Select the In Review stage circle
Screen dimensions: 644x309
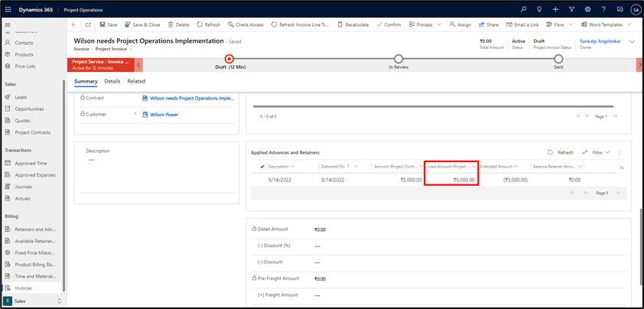[398, 59]
